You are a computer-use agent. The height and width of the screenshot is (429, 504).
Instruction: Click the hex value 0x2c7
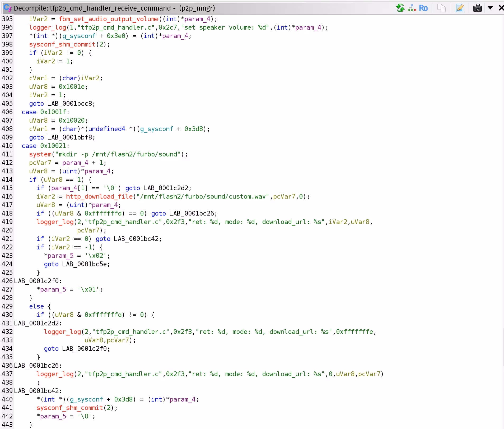[168, 27]
